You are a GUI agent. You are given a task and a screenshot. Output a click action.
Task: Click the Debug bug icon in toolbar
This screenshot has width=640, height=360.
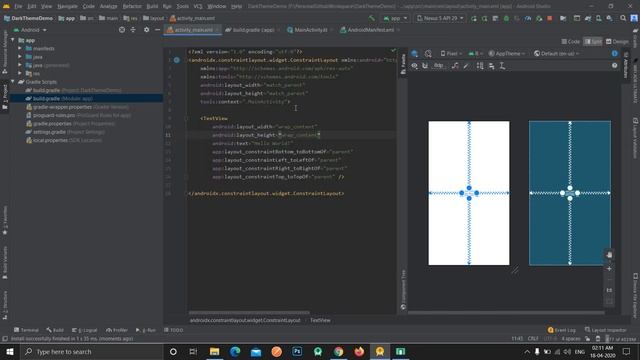(x=506, y=18)
